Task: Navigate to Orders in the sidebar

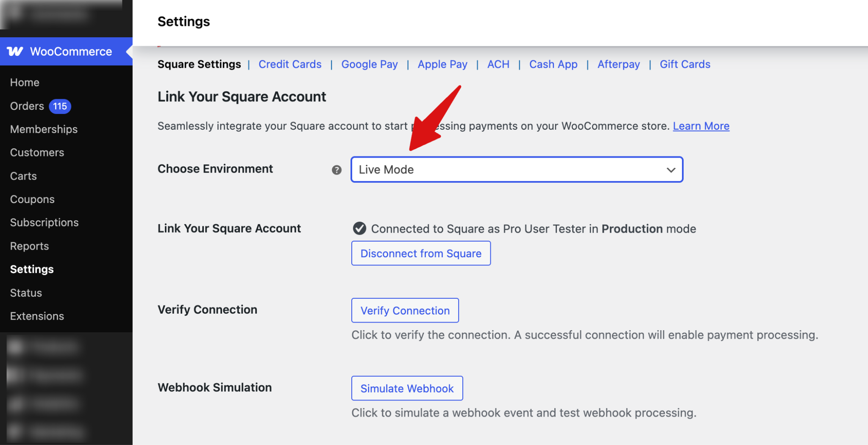Action: click(26, 106)
